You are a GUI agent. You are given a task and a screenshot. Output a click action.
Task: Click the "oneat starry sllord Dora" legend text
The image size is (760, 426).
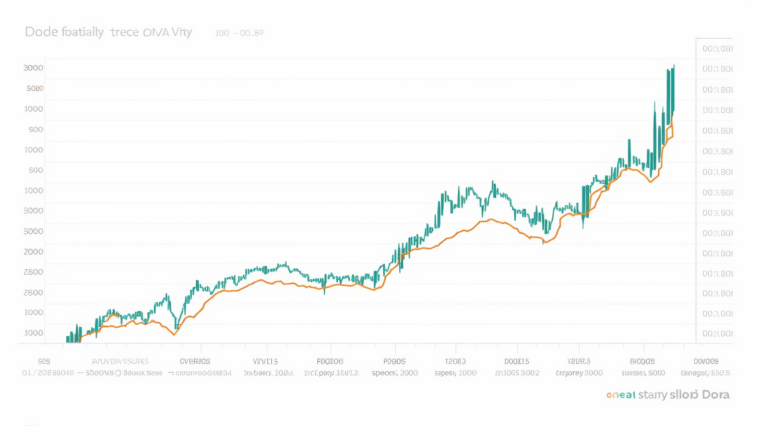click(668, 395)
